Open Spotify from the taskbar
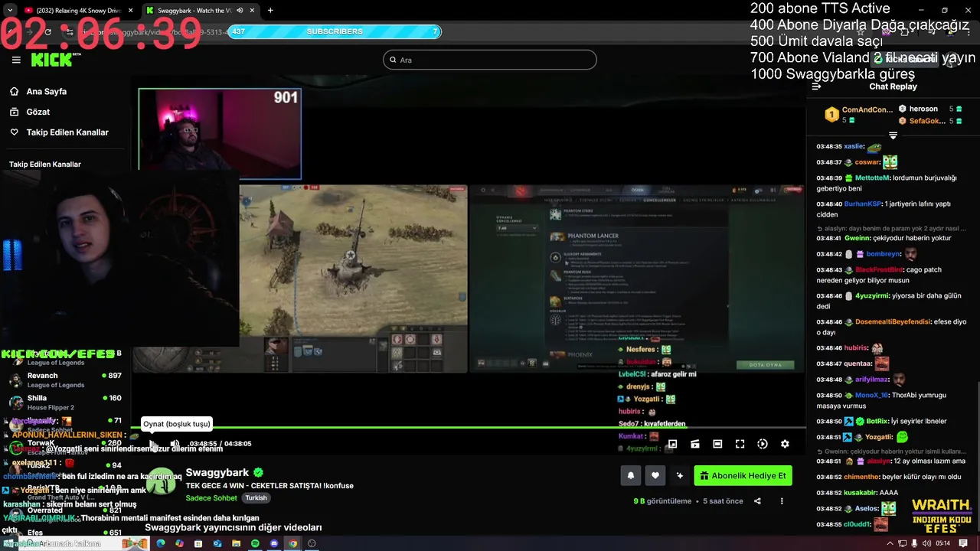Image resolution: width=980 pixels, height=551 pixels. [x=255, y=543]
